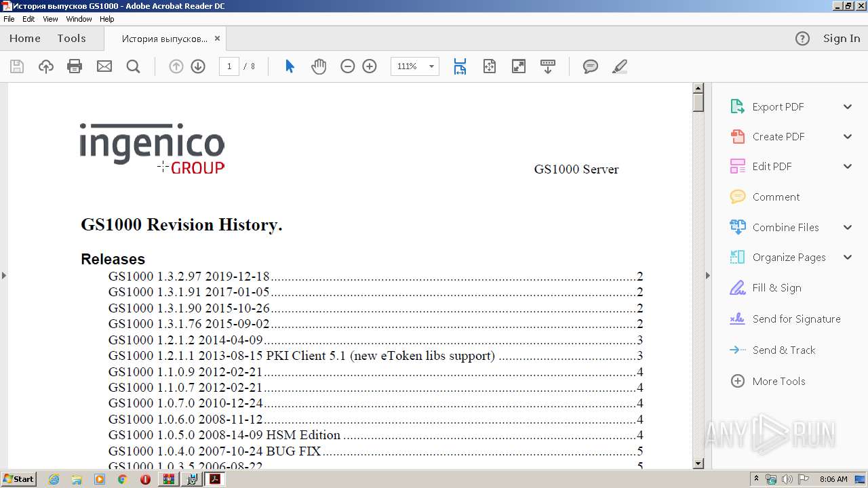Open the GS1000 1.0.5.0 HSM Edition entry
The height and width of the screenshot is (488, 868).
375,434
